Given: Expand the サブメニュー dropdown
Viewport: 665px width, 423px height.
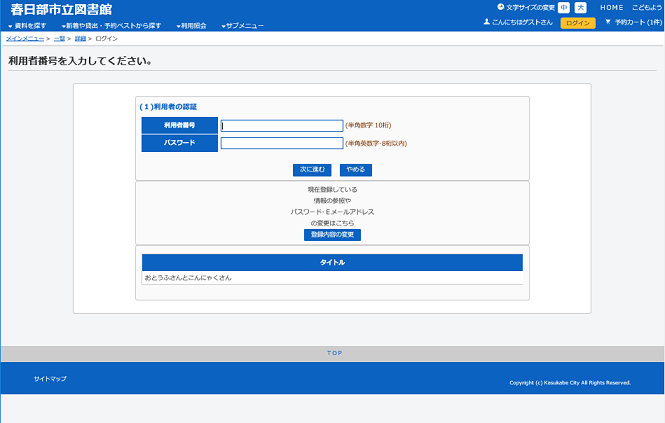Looking at the screenshot, I should (243, 26).
